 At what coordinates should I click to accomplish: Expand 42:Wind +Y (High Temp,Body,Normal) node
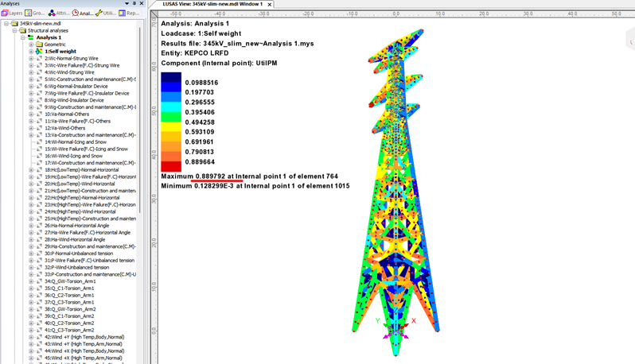(x=31, y=337)
